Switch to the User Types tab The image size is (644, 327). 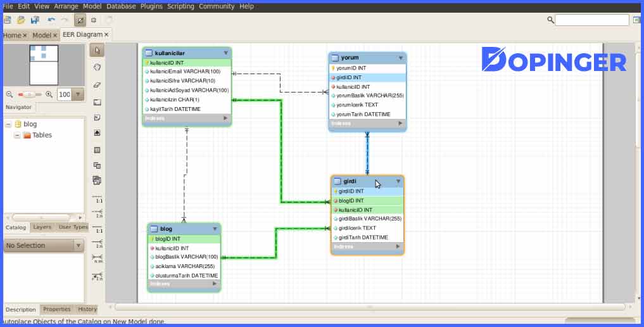click(73, 227)
